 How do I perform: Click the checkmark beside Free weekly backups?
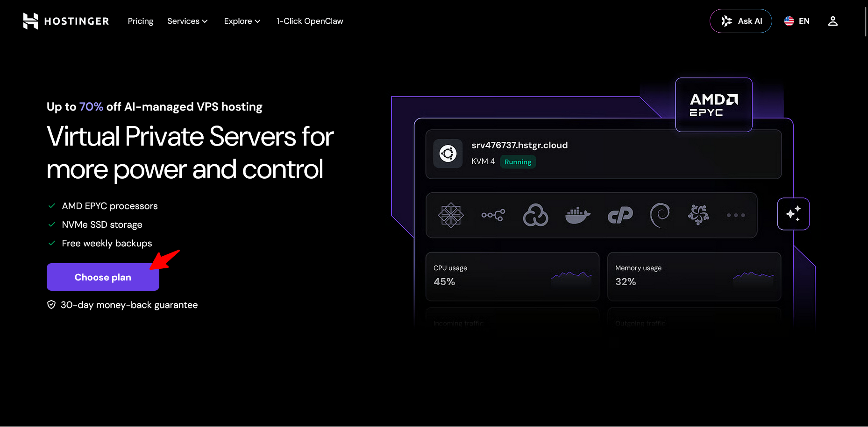click(x=52, y=243)
